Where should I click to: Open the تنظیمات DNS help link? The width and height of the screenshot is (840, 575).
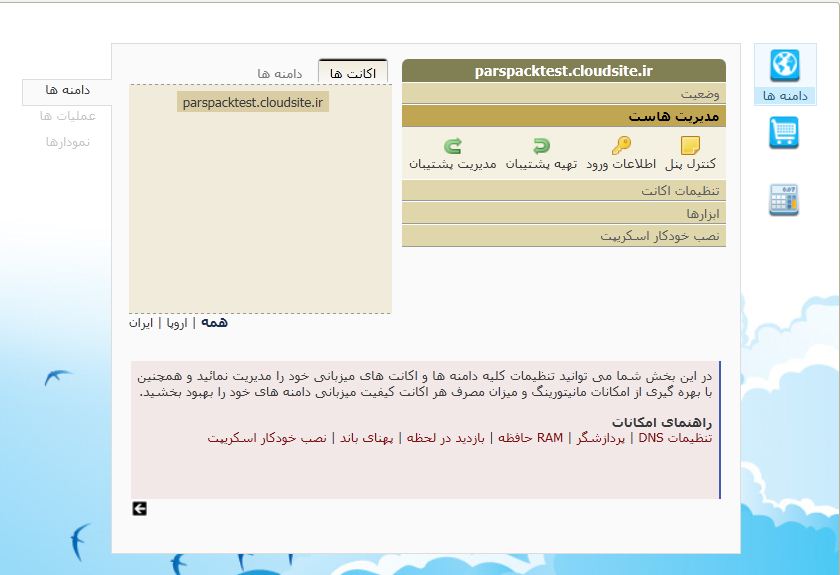point(675,438)
